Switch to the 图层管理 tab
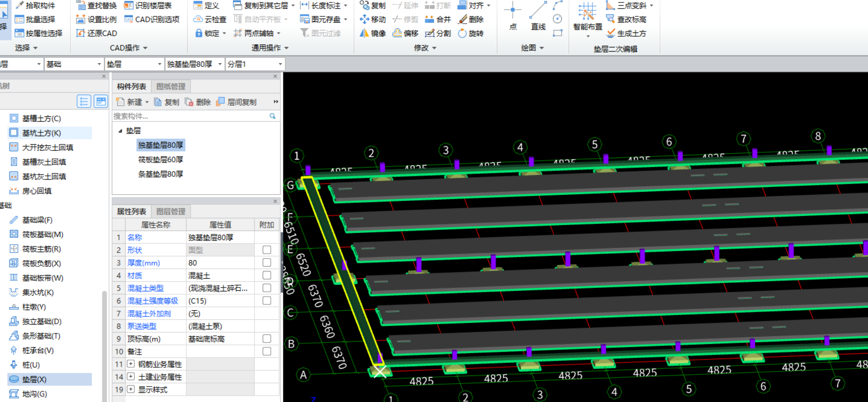Image resolution: width=868 pixels, height=402 pixels. click(x=171, y=212)
